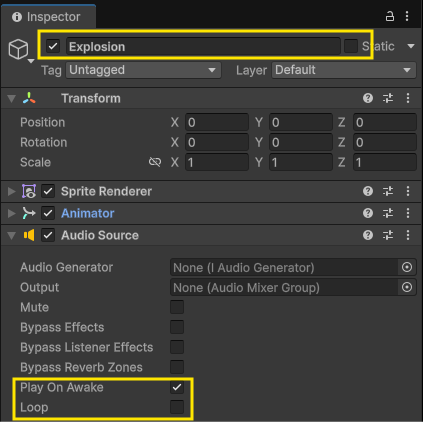Enable the Static checkbox
The height and width of the screenshot is (422, 423).
351,46
